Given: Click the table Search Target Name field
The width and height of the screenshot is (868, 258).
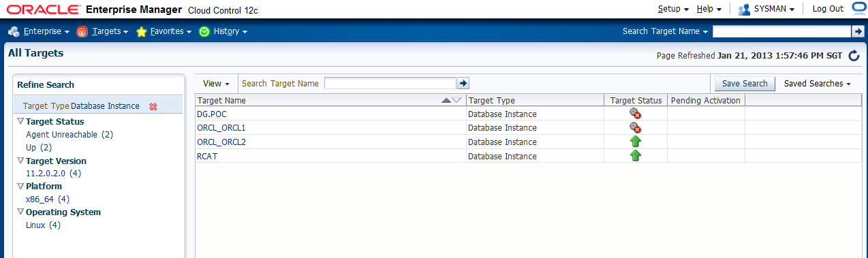Looking at the screenshot, I should tap(390, 83).
